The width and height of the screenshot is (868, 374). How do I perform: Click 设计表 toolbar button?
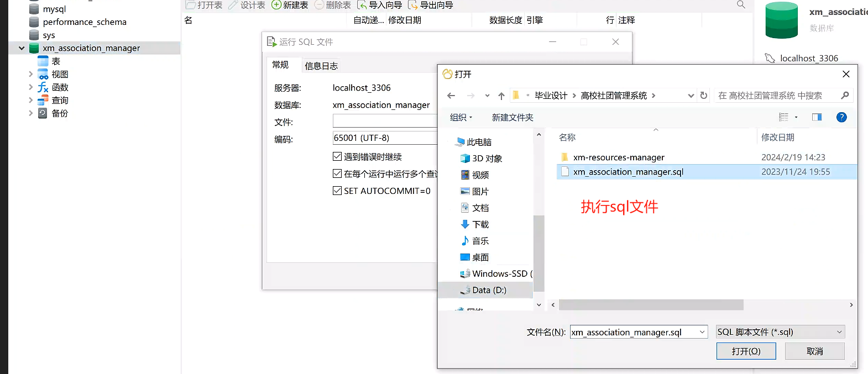pyautogui.click(x=247, y=5)
